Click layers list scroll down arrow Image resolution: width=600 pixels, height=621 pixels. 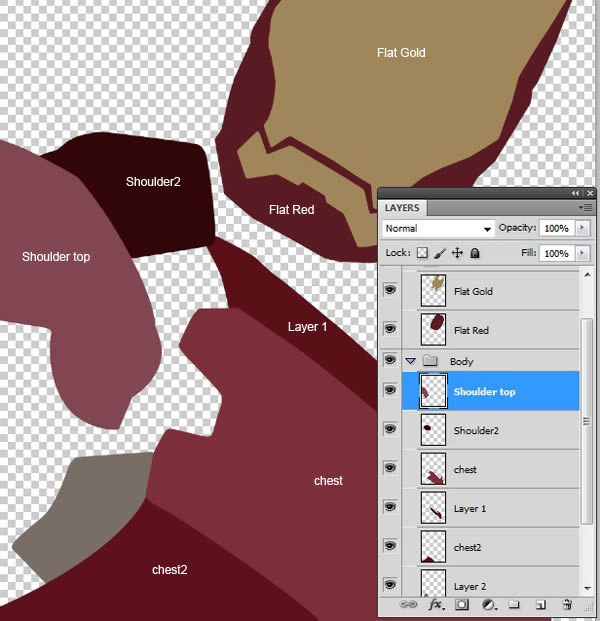coord(588,588)
